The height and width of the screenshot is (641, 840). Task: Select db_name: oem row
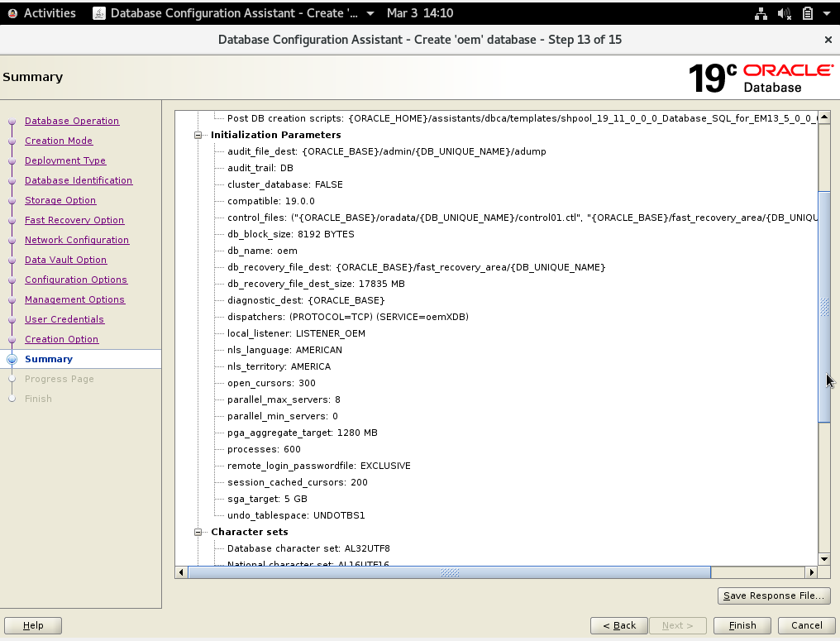coord(262,251)
